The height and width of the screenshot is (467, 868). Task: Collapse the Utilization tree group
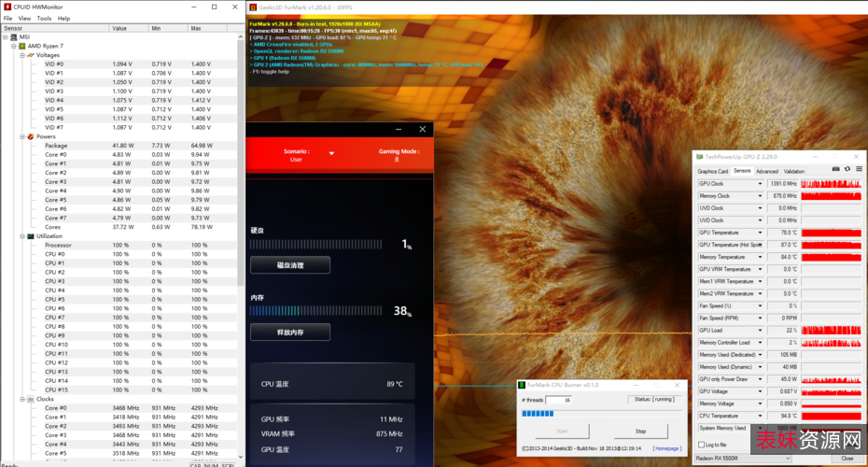click(x=22, y=236)
